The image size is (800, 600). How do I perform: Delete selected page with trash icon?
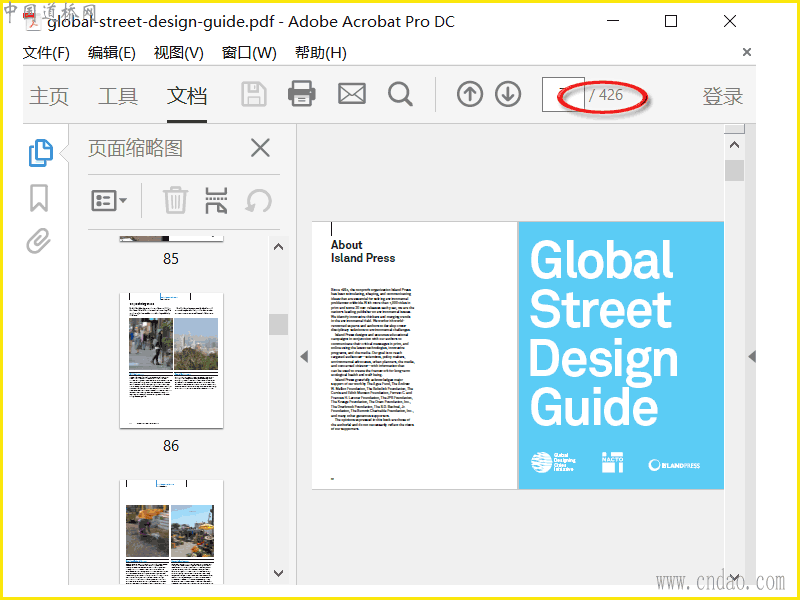[175, 200]
